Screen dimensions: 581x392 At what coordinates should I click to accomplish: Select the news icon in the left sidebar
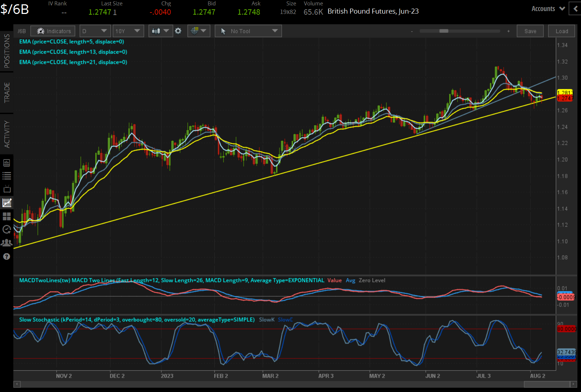[6, 162]
